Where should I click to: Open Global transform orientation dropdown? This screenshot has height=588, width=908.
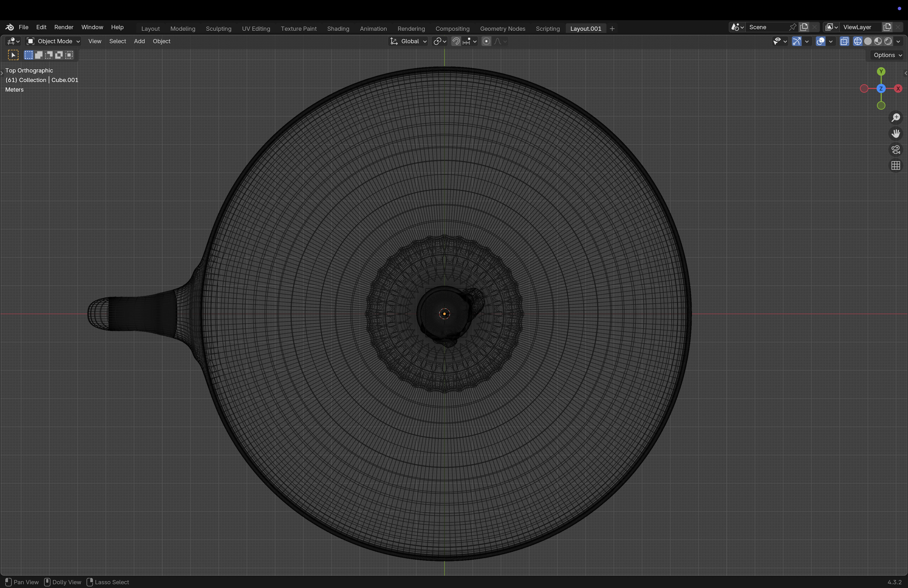coord(408,41)
